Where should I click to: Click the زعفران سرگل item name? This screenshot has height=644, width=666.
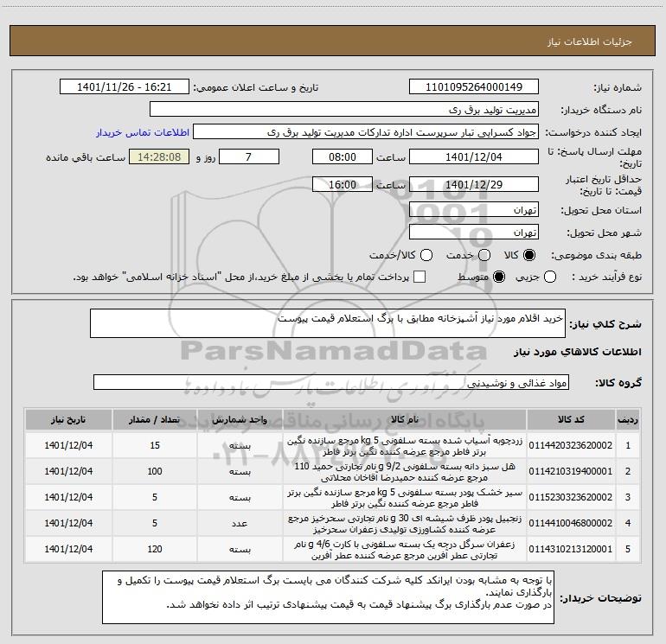pyautogui.click(x=405, y=549)
